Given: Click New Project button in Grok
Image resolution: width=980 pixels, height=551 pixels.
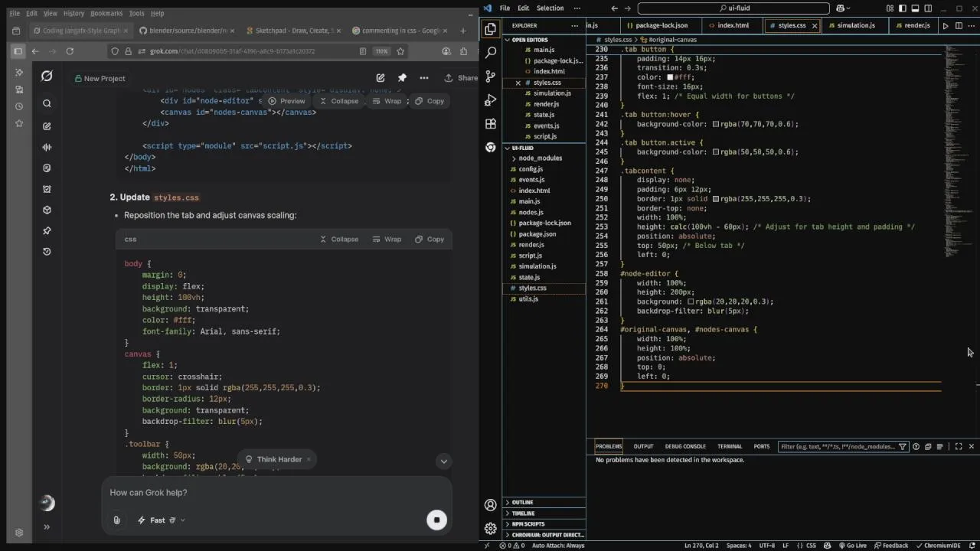Looking at the screenshot, I should click(x=100, y=78).
